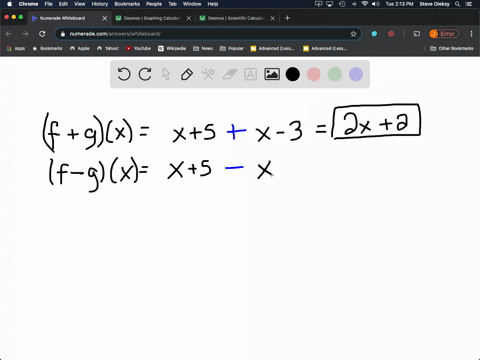Image resolution: width=480 pixels, height=360 pixels.
Task: Switch to Desmos Graphing Calculator tab
Action: pyautogui.click(x=152, y=18)
